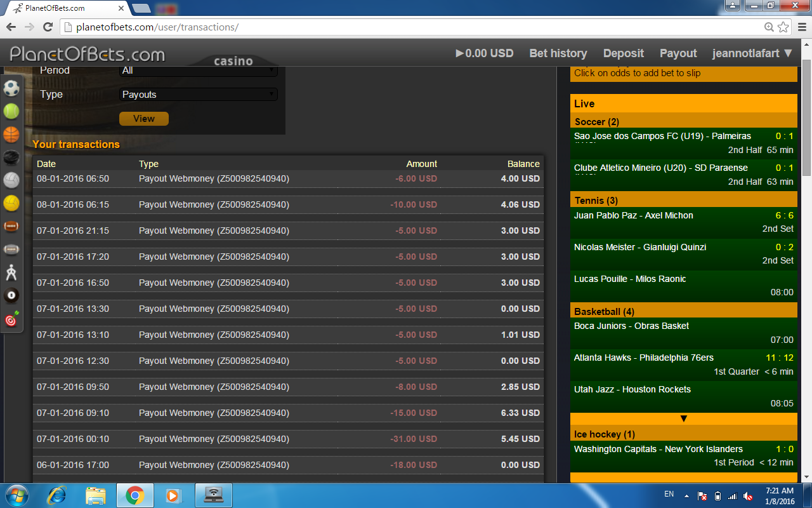This screenshot has height=508, width=812.
Task: Show hidden system tray icons
Action: 686,495
